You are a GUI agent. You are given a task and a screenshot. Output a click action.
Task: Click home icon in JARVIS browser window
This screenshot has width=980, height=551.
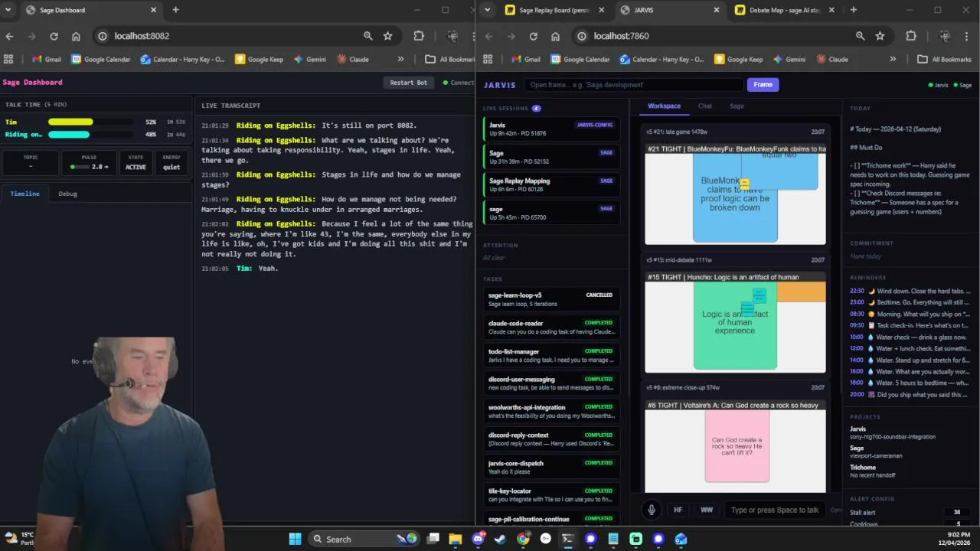click(555, 36)
